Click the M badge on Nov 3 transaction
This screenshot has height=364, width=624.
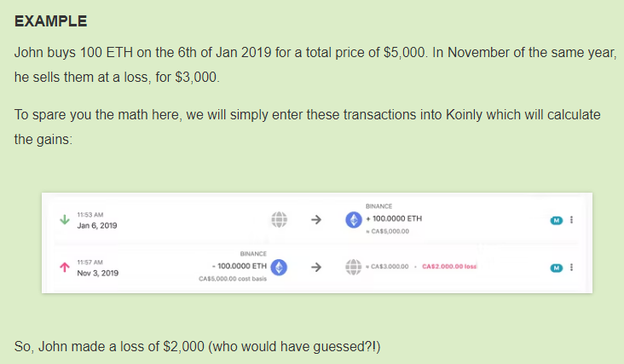coord(557,268)
